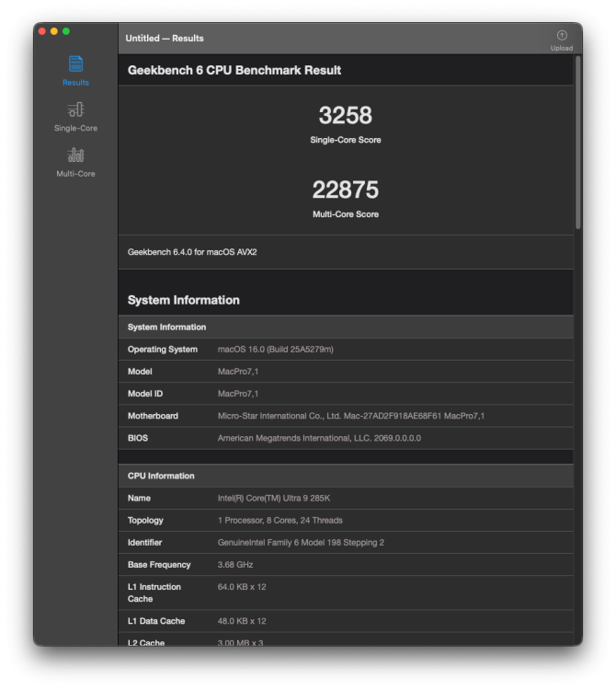Click the Model ID value MacPro7,1
616x690 pixels.
coord(238,394)
